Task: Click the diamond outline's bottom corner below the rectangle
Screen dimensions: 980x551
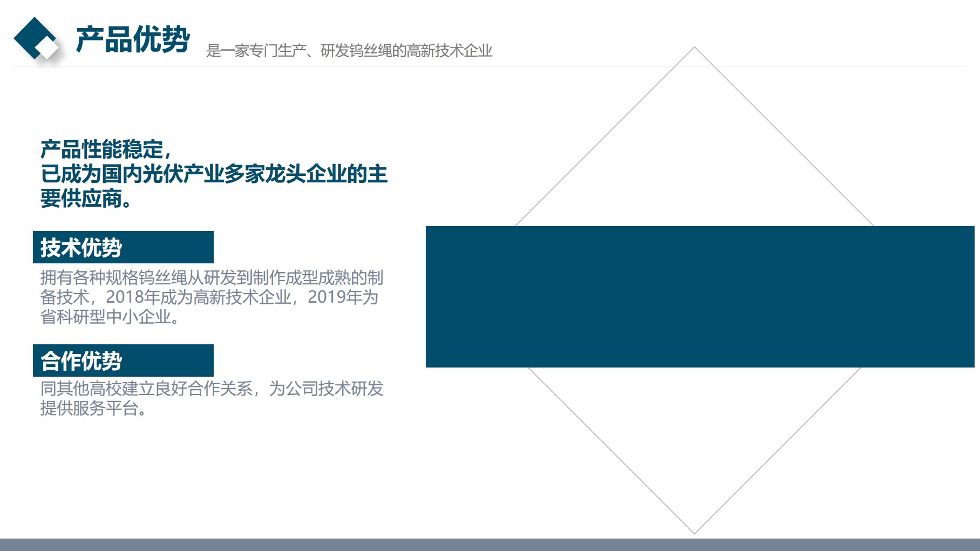Action: click(x=695, y=532)
